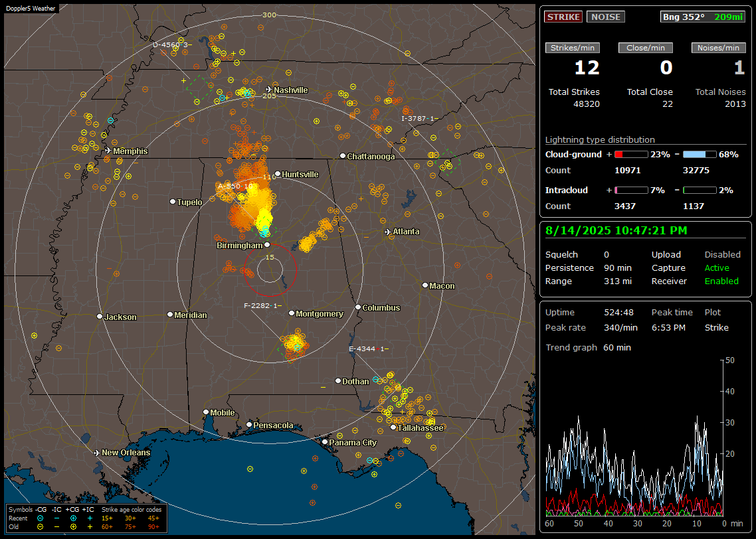Select the Pensacola city marker dot
756x539 pixels.
(x=249, y=425)
